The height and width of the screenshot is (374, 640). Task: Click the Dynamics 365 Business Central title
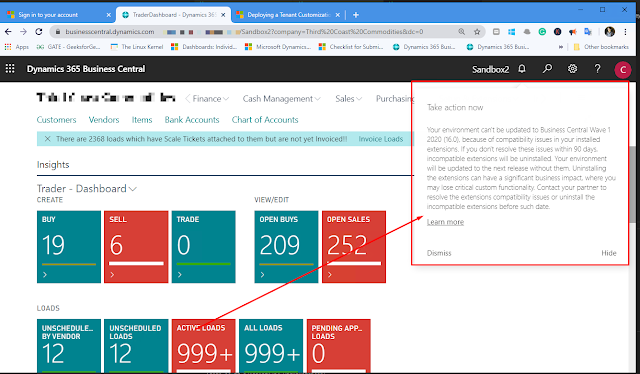click(x=86, y=69)
